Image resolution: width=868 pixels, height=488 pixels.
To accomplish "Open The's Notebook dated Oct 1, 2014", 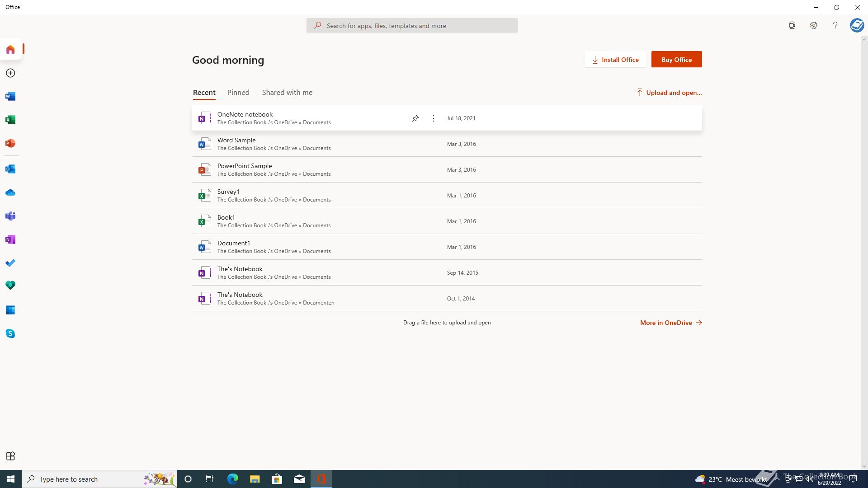I will click(447, 299).
